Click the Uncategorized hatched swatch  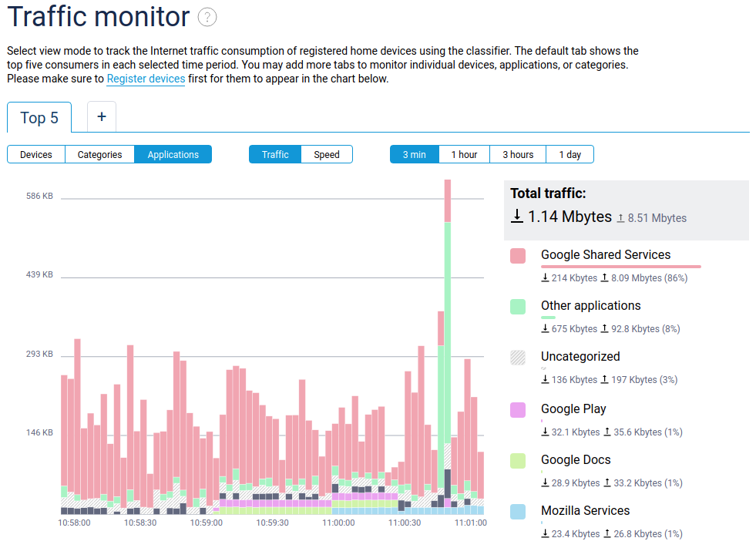click(518, 358)
